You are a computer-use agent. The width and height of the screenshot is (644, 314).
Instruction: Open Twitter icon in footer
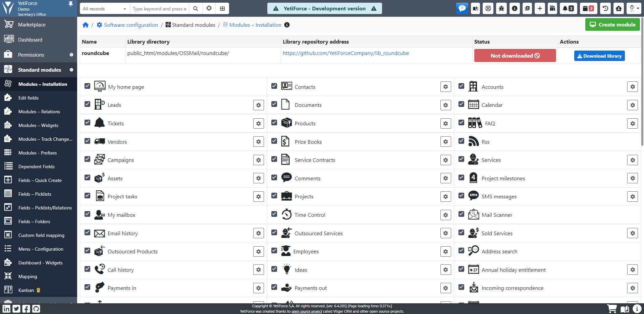[x=16, y=309]
